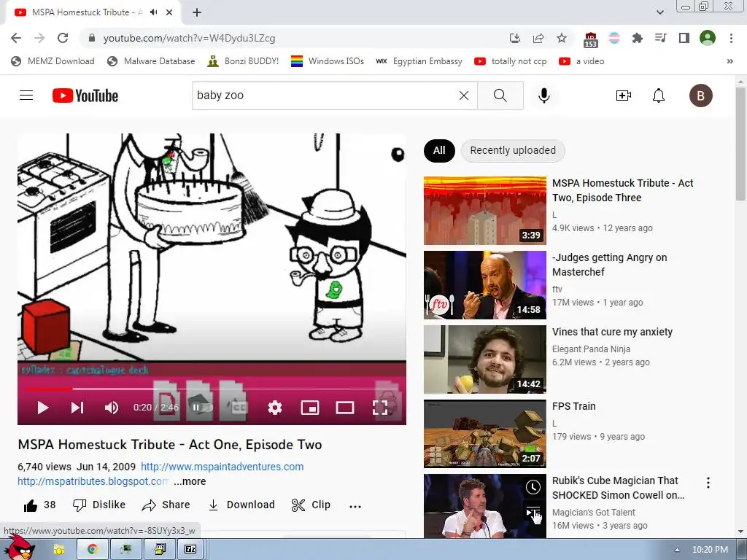Image resolution: width=747 pixels, height=560 pixels.
Task: Open a video bookmark
Action: (581, 61)
